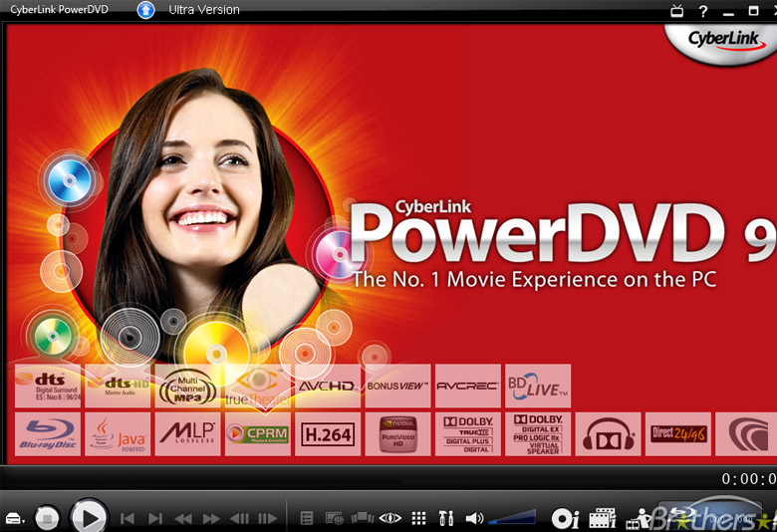The image size is (777, 532).
Task: Skip to the next chapter
Action: pos(155,519)
